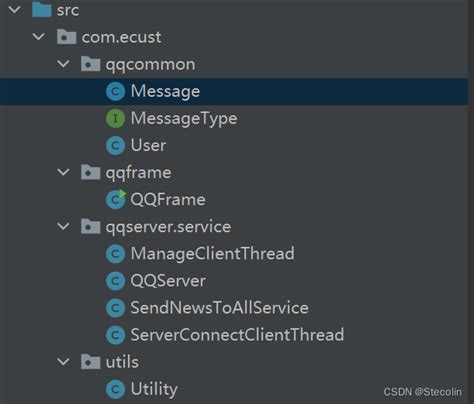Collapse the qqcommon package chevron
Screen dimensions: 474x404
coord(63,63)
